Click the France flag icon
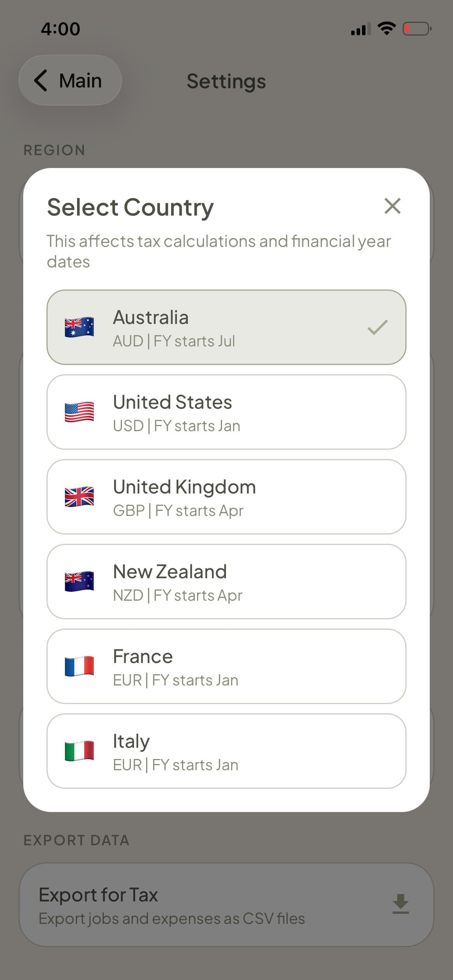 (x=78, y=666)
